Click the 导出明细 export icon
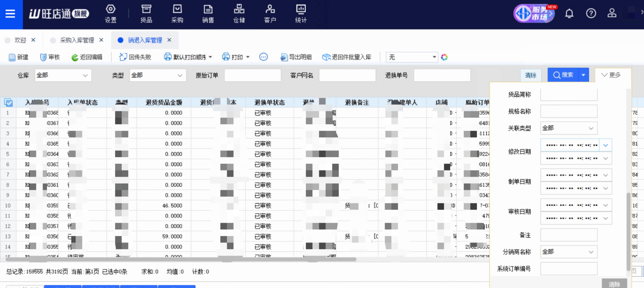The width and height of the screenshot is (644, 288). pos(284,57)
